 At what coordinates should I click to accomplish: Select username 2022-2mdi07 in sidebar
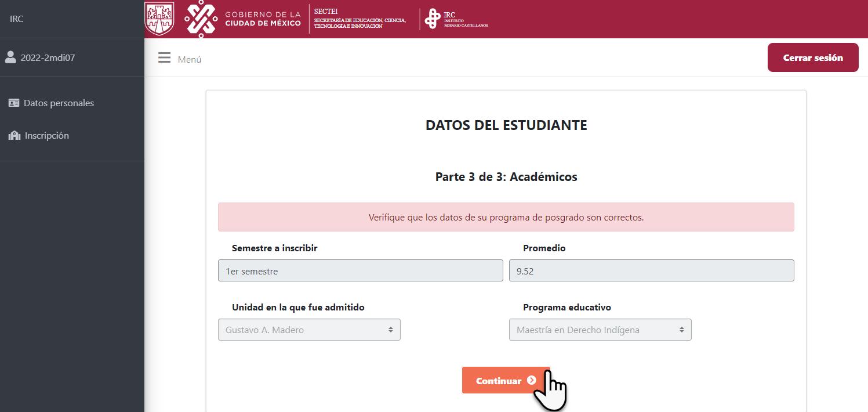pyautogui.click(x=48, y=57)
